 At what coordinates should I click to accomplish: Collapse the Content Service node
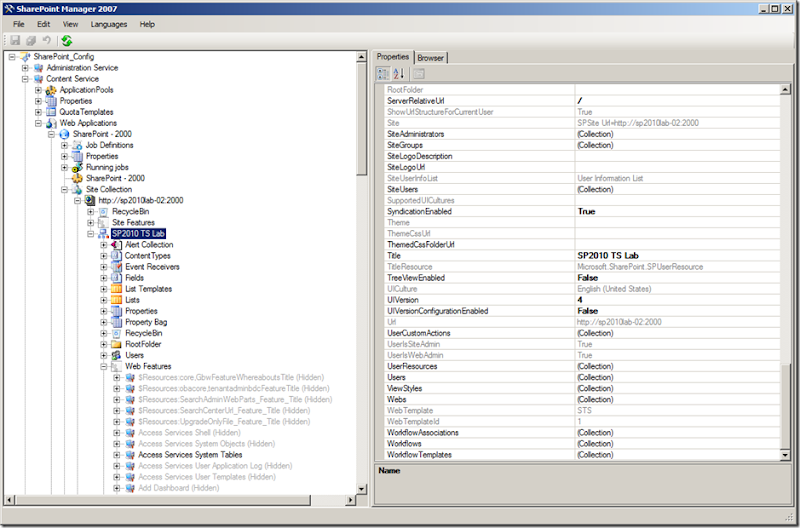click(25, 79)
